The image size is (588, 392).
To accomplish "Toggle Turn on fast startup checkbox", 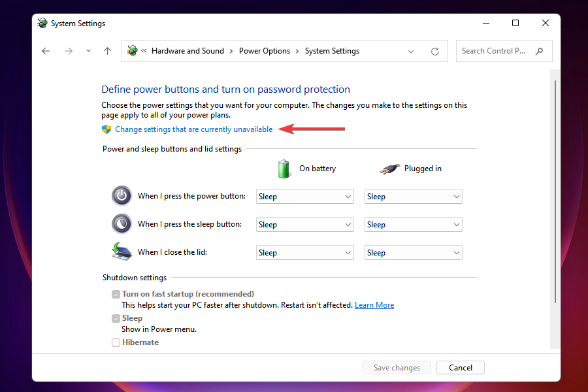I will click(x=116, y=294).
